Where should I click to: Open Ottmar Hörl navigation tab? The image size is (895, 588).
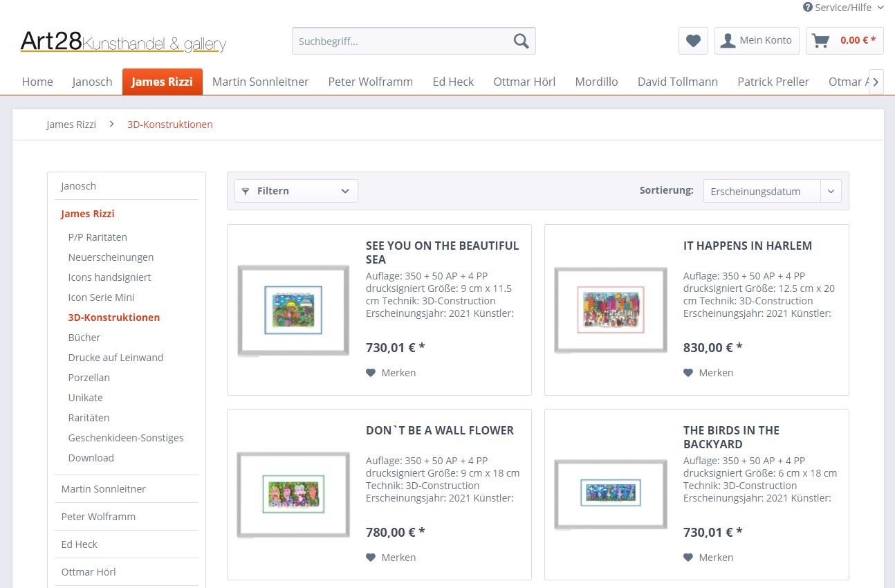click(524, 82)
